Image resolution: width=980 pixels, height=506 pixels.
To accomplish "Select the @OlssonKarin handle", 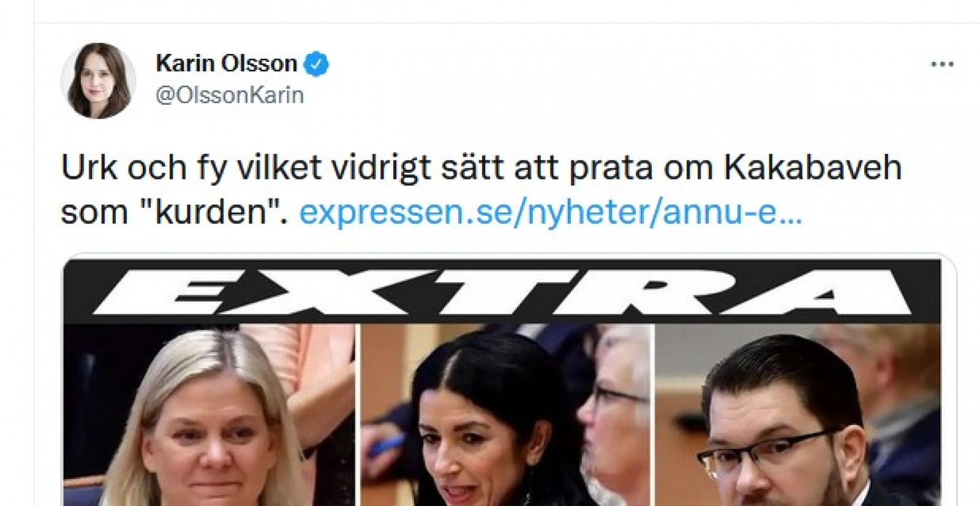I will (230, 96).
